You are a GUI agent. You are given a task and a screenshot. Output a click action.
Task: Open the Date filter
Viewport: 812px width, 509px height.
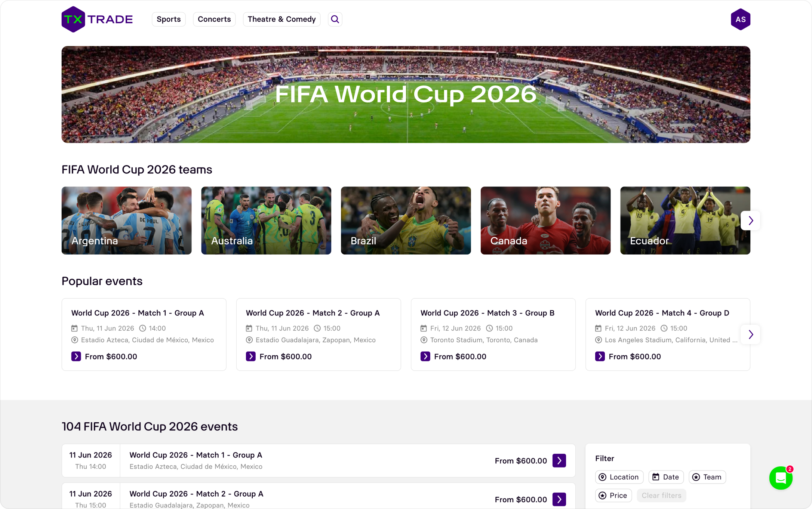coord(666,477)
